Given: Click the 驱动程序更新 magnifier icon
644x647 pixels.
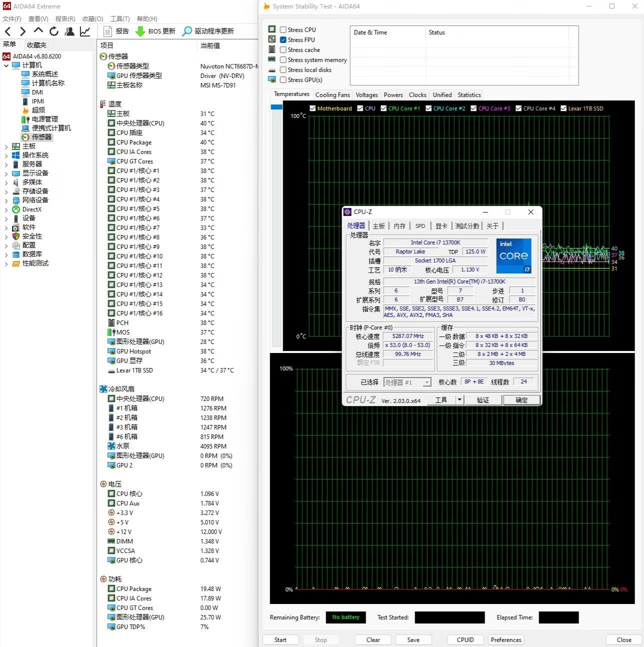Looking at the screenshot, I should (187, 31).
